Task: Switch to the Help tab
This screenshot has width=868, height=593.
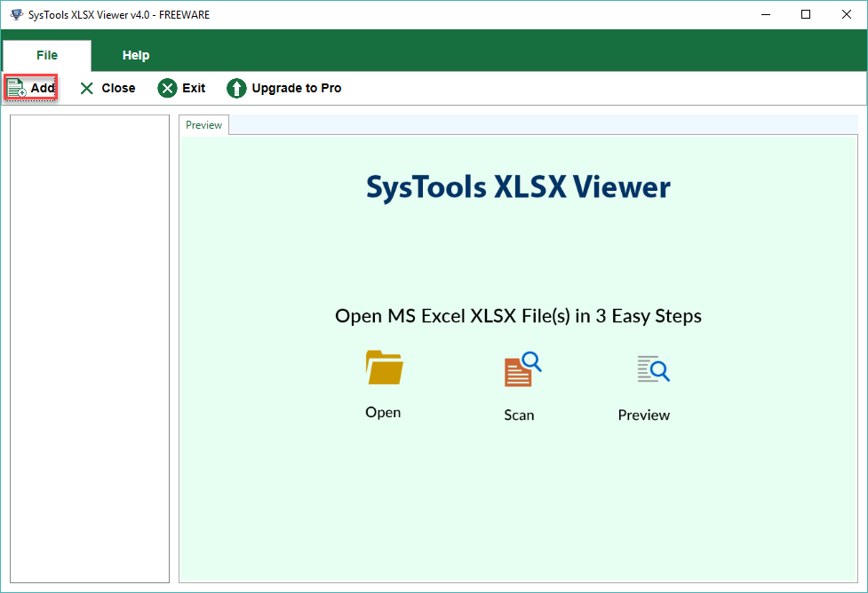Action: coord(136,55)
